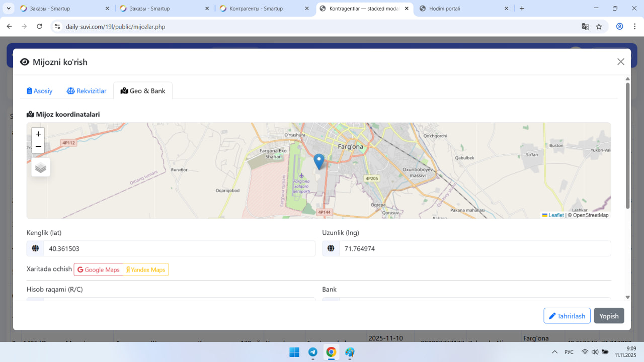Zoom in on the Leaflet map
Viewport: 644px width, 362px height.
(x=38, y=134)
